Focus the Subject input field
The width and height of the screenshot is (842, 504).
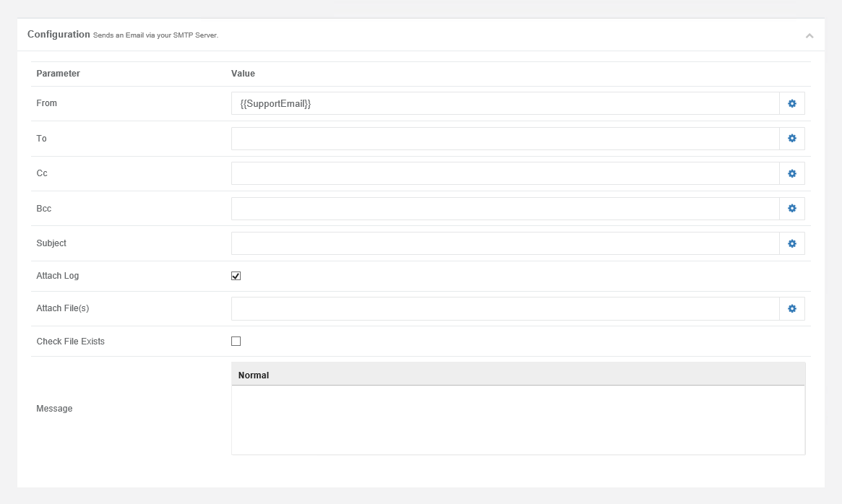pos(505,243)
